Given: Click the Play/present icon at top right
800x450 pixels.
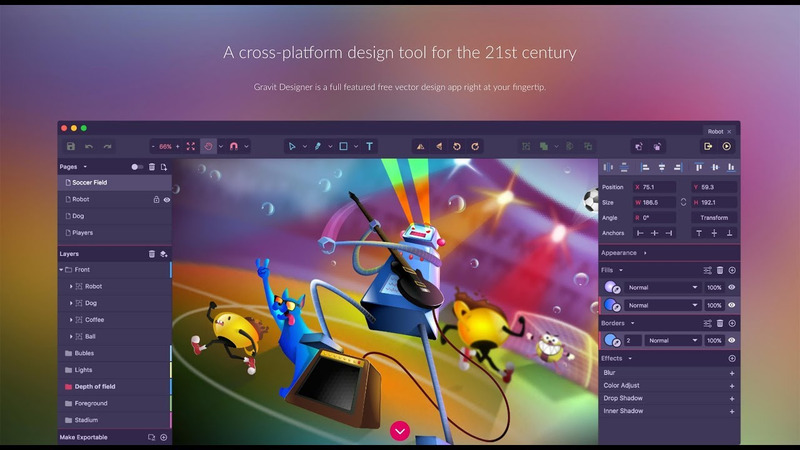Looking at the screenshot, I should (x=727, y=146).
